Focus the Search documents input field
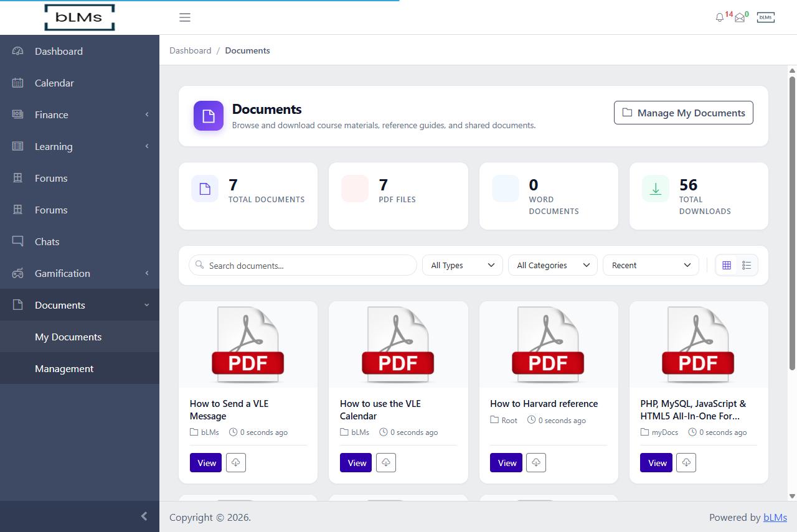Image resolution: width=797 pixels, height=532 pixels. 303,265
